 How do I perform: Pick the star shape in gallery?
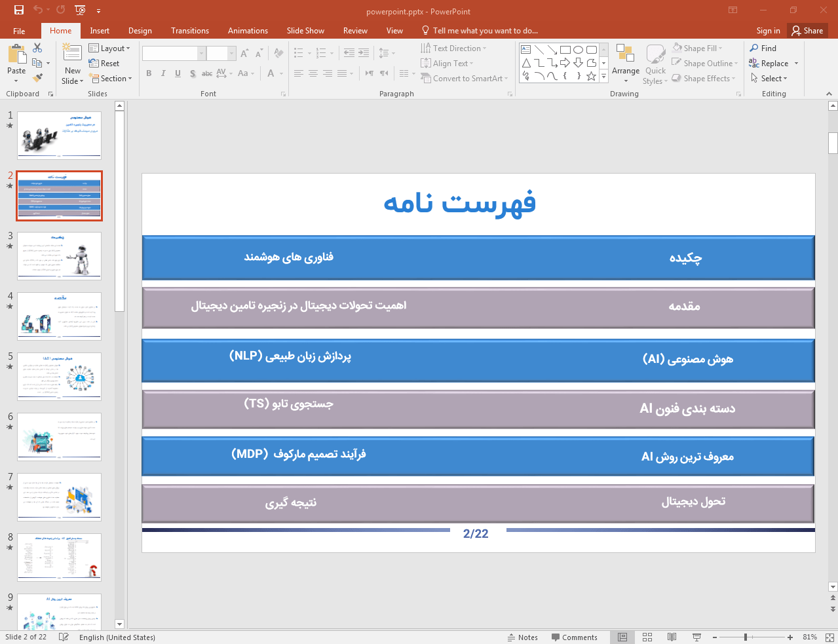[x=591, y=76]
